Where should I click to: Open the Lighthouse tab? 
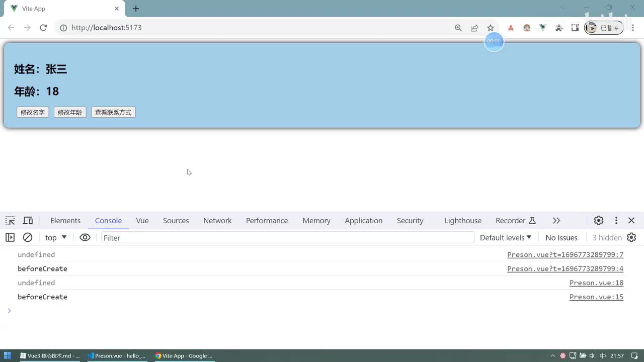pos(463,221)
